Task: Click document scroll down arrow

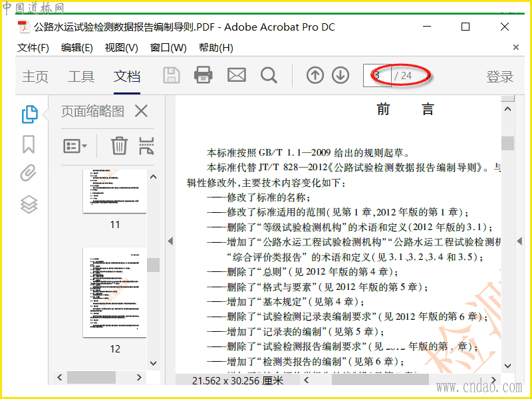Action: 507,366
